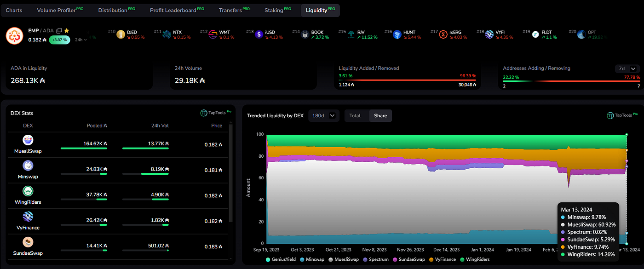This screenshot has width=644, height=269.
Task: Click the MuesliSwap pooled 164.62K bar
Action: pos(84,148)
